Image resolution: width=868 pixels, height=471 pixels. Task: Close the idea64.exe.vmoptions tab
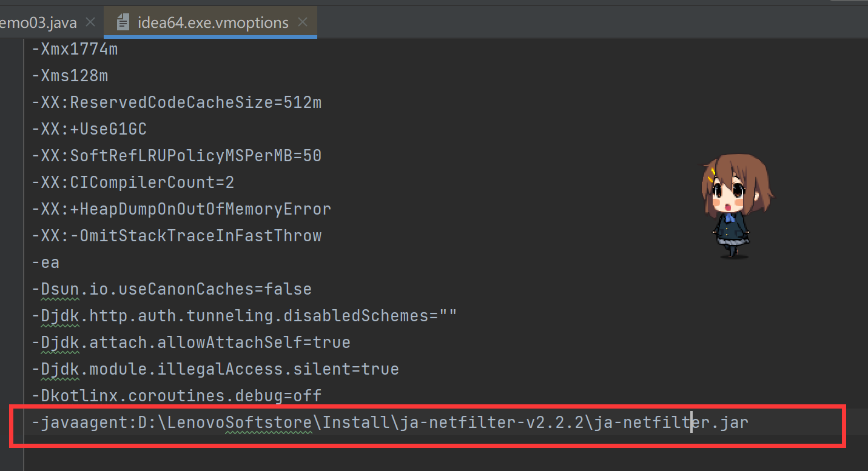[303, 23]
